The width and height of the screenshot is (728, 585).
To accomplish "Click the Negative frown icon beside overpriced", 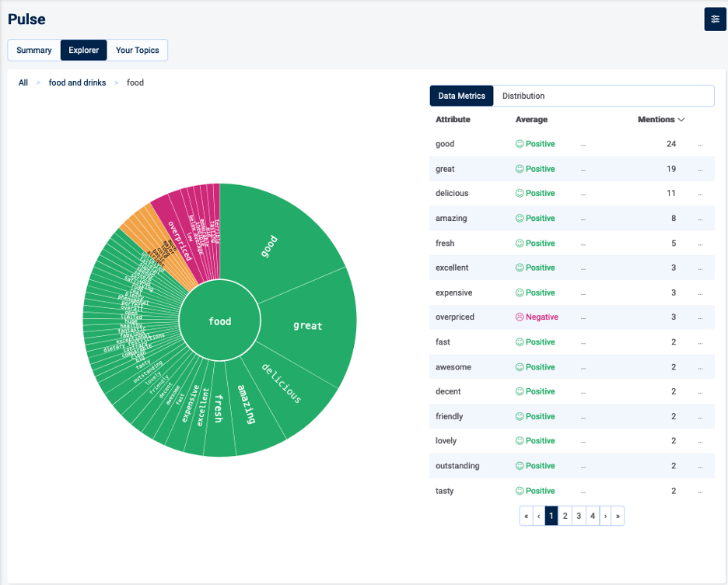I will pyautogui.click(x=520, y=317).
